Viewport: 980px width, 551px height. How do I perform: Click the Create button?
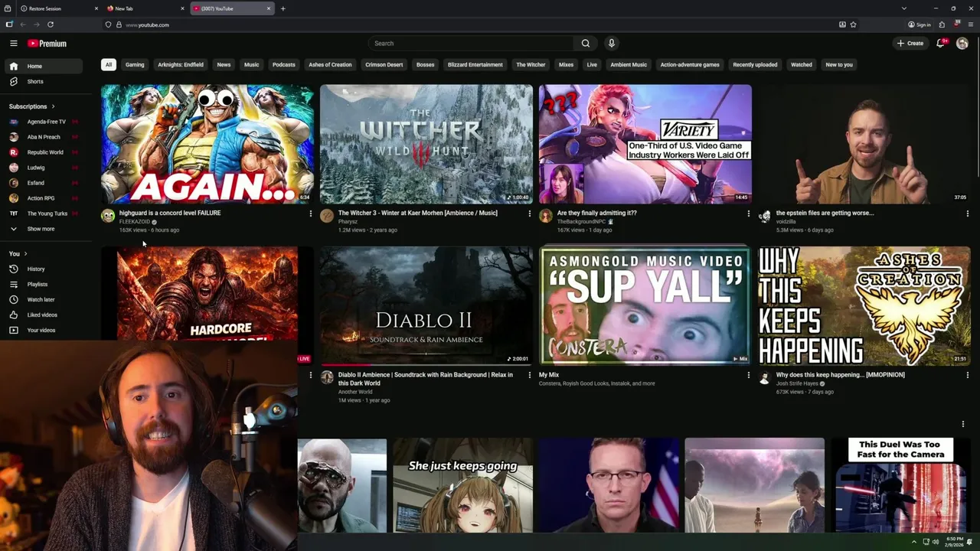[910, 44]
